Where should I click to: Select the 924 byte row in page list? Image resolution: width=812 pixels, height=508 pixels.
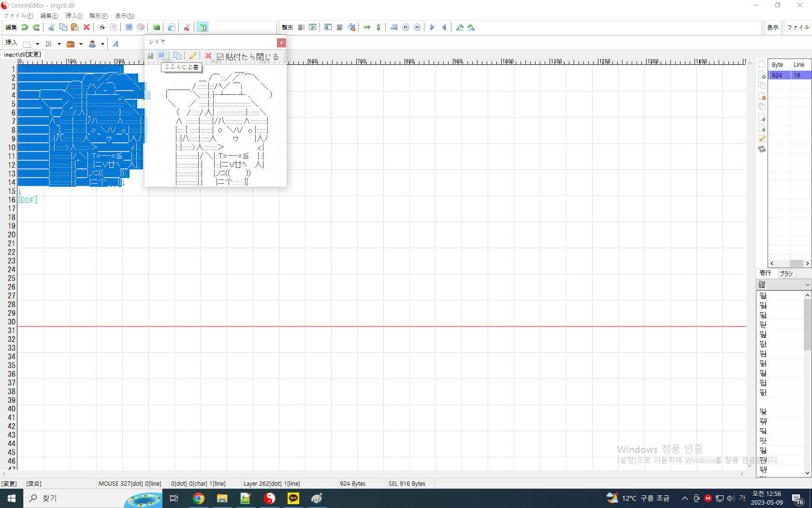tap(778, 75)
